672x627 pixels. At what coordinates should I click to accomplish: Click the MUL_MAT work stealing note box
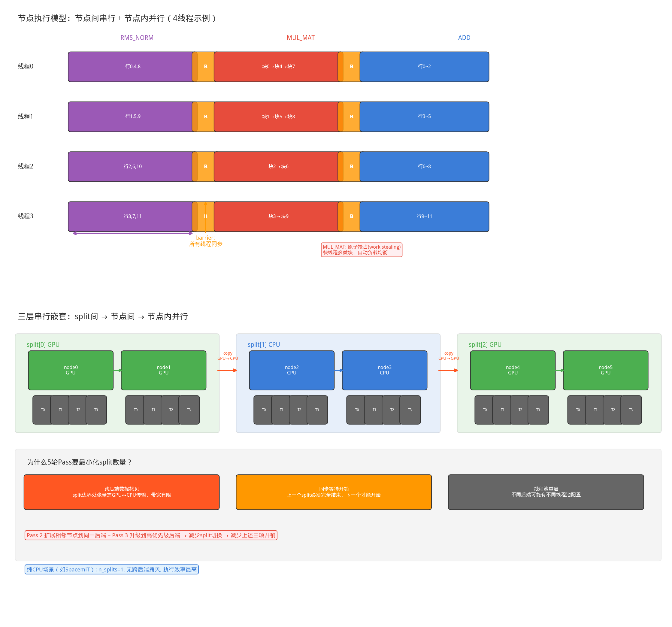pos(361,250)
